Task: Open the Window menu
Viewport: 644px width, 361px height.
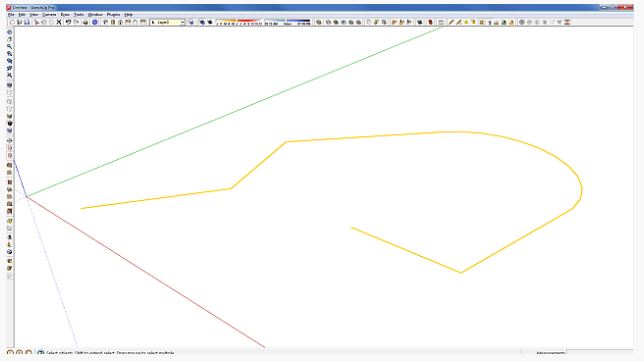Action: (95, 14)
